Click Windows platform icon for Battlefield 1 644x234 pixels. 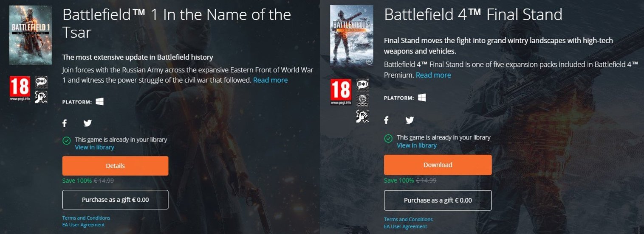tap(99, 102)
